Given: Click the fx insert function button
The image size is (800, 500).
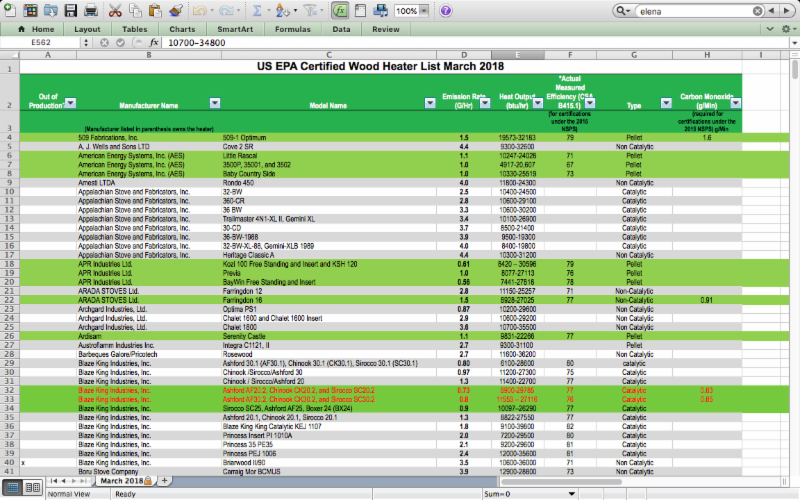Looking at the screenshot, I should click(154, 43).
